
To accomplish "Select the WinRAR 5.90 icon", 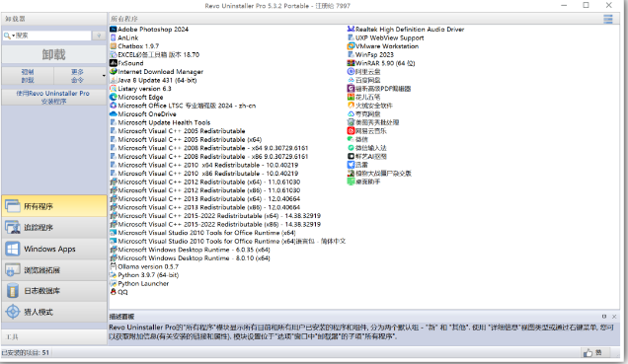I will [351, 63].
